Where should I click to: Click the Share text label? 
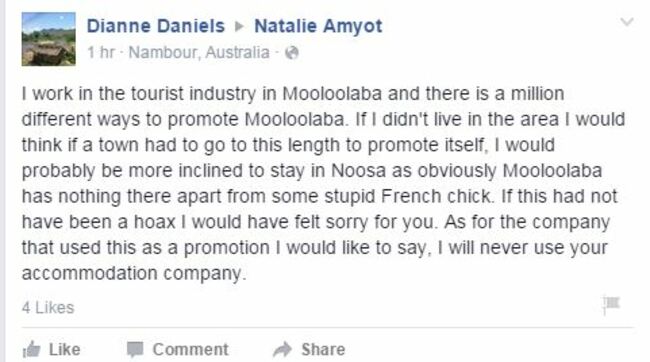click(x=323, y=350)
